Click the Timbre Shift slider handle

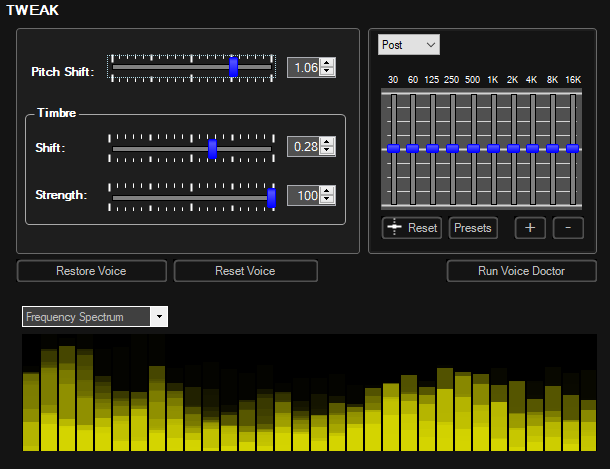[212, 149]
